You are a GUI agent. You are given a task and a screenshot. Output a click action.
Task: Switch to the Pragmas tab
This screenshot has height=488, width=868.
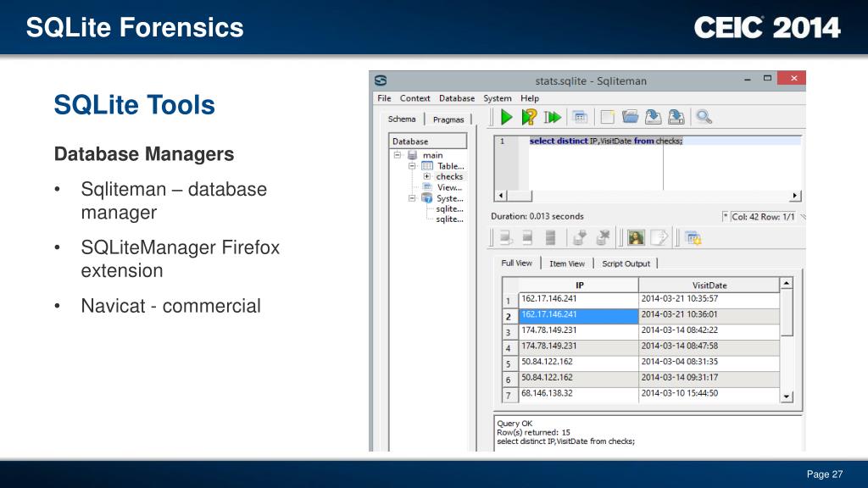[448, 119]
